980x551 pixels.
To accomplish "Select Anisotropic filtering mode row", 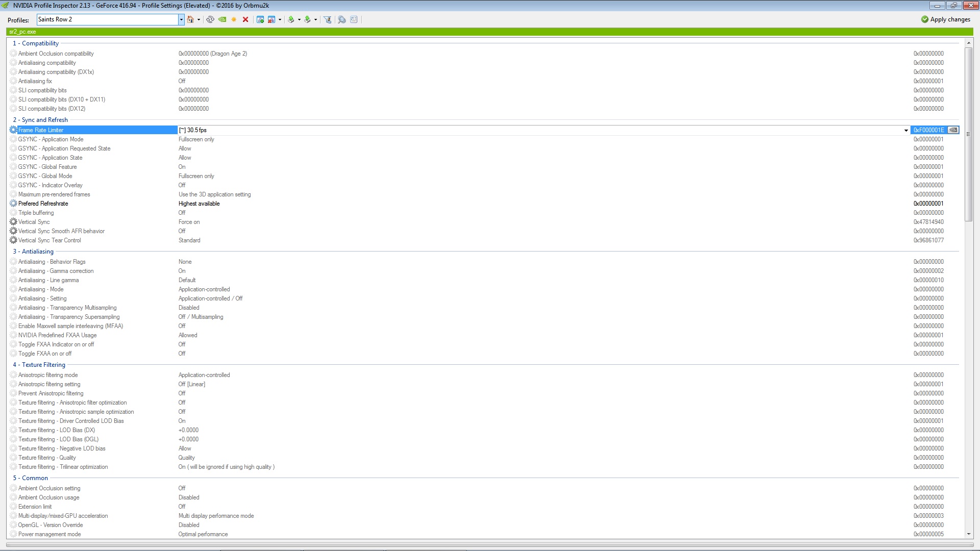I will point(484,375).
